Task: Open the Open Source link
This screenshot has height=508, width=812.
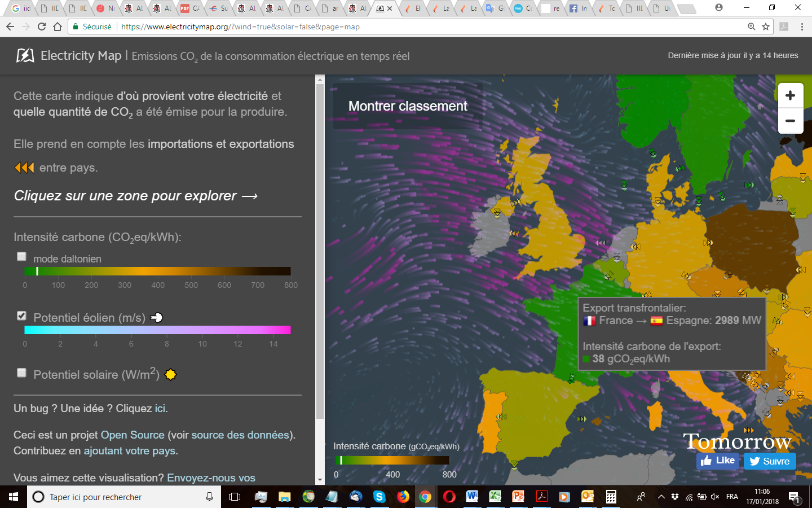Action: pyautogui.click(x=133, y=435)
